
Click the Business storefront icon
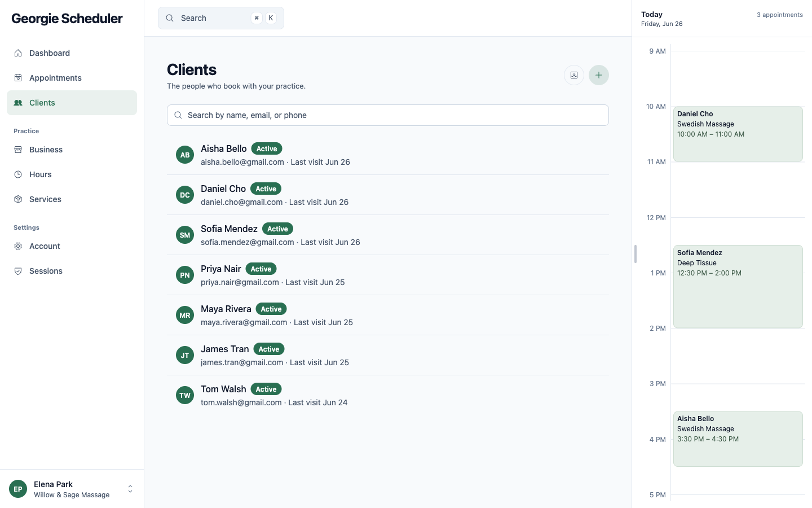point(18,150)
